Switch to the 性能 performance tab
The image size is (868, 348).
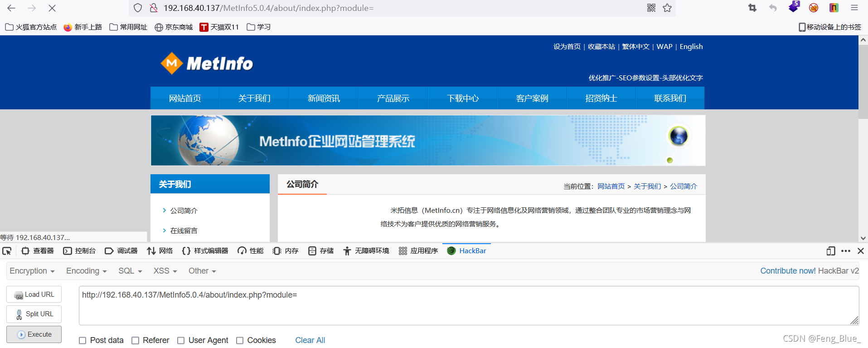(x=251, y=251)
